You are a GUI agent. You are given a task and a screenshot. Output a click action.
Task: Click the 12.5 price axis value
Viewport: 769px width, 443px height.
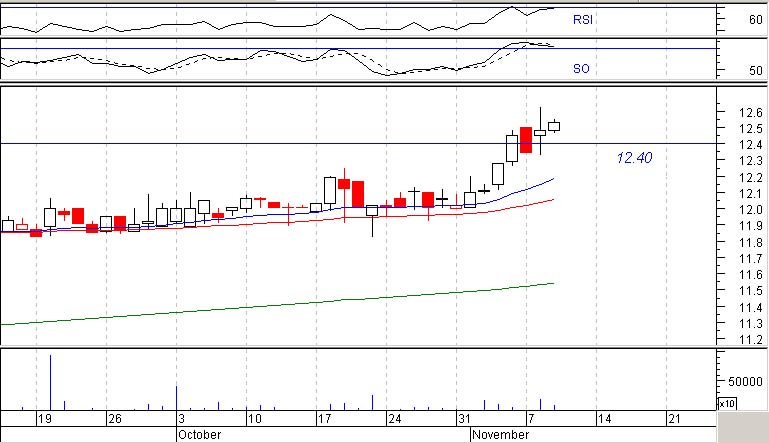[x=750, y=129]
